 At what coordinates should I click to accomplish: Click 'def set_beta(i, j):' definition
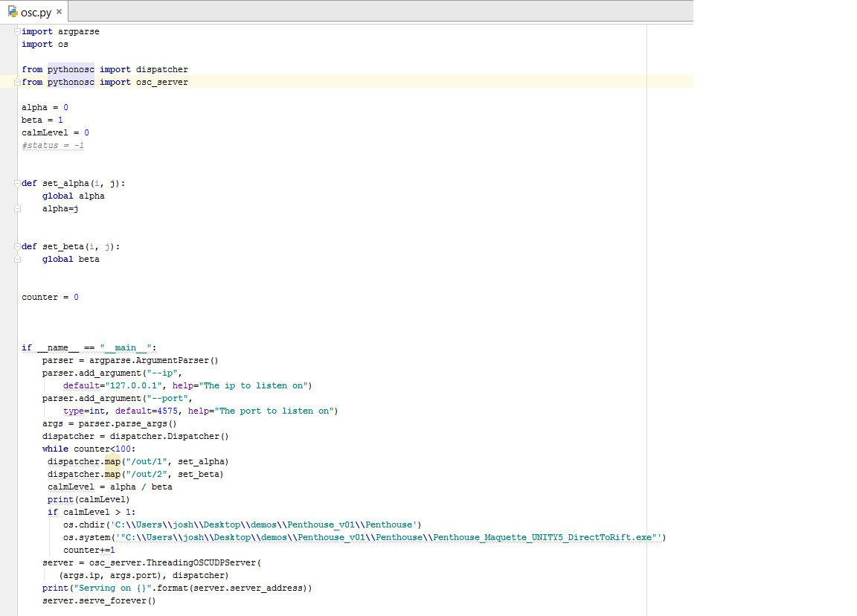71,246
